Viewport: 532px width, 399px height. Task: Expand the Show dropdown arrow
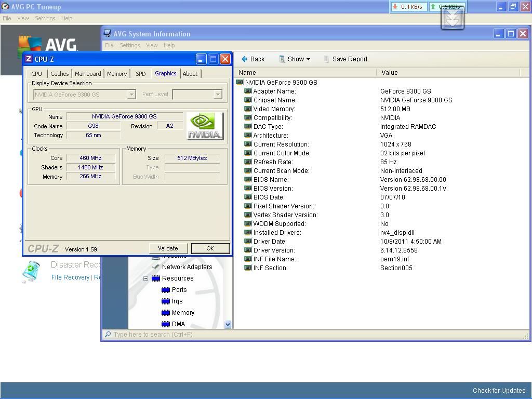click(x=308, y=59)
